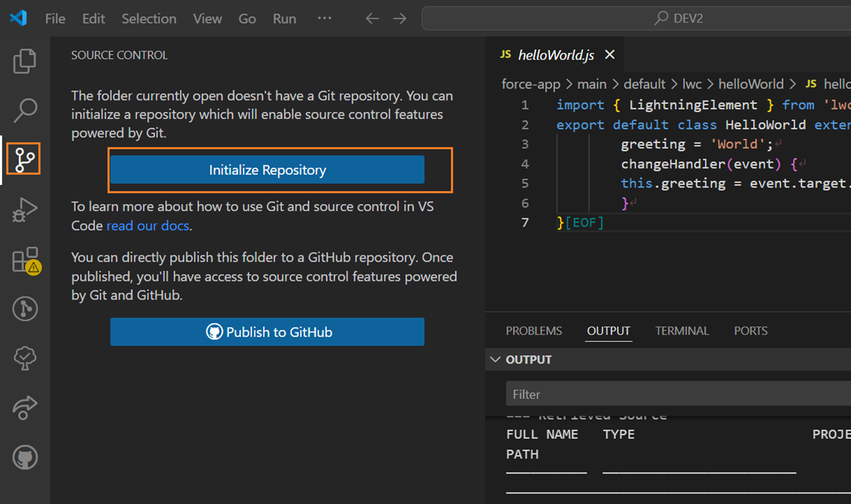
Task: Click the PATH text in output
Action: pyautogui.click(x=522, y=454)
